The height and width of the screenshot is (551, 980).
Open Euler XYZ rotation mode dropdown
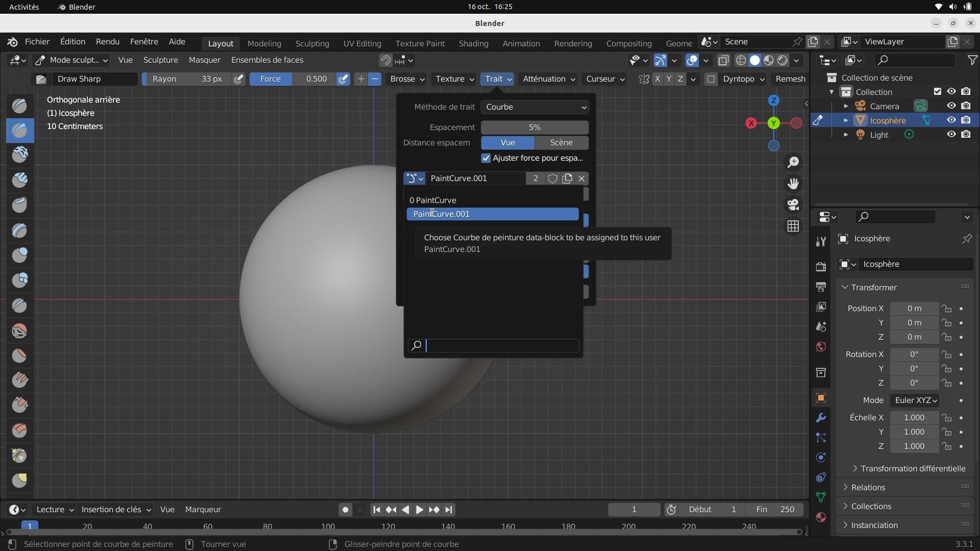tap(916, 400)
